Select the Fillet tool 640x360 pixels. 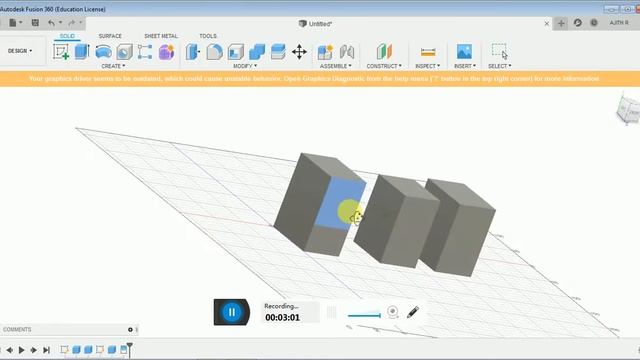[x=214, y=52]
